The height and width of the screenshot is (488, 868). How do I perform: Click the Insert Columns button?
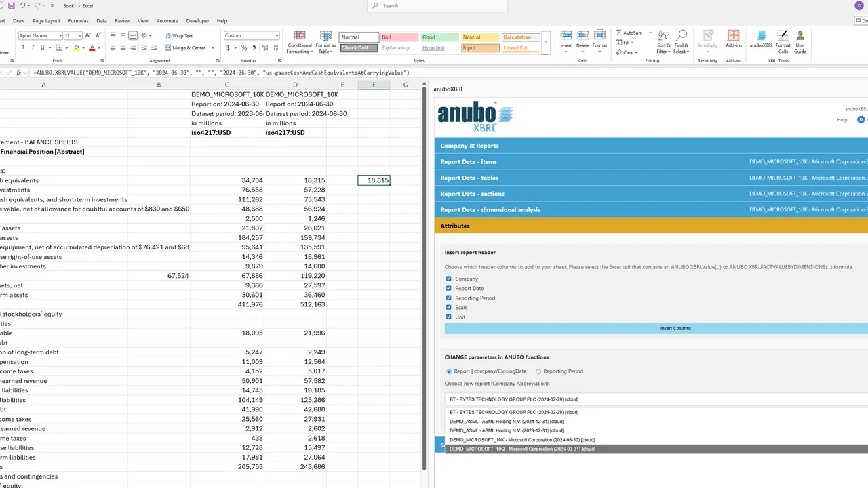[x=656, y=328]
